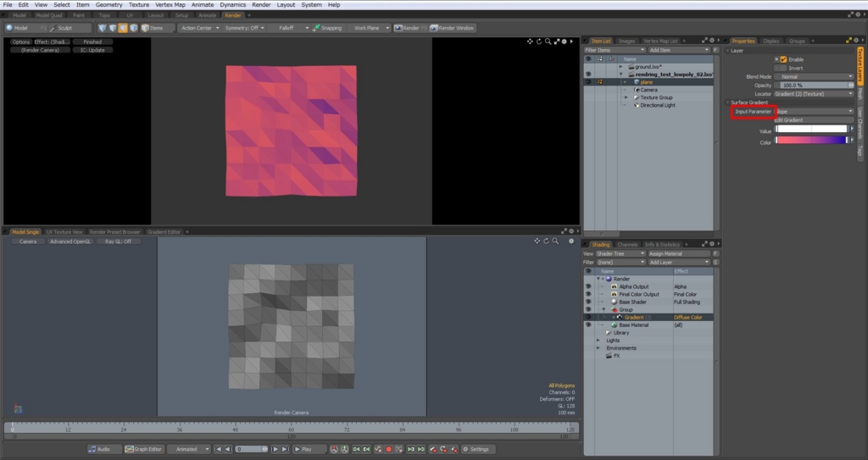Toggle visibility of rendring_test_lowpoly_02.lxo
Viewport: 868px width, 460px height.
[588, 75]
